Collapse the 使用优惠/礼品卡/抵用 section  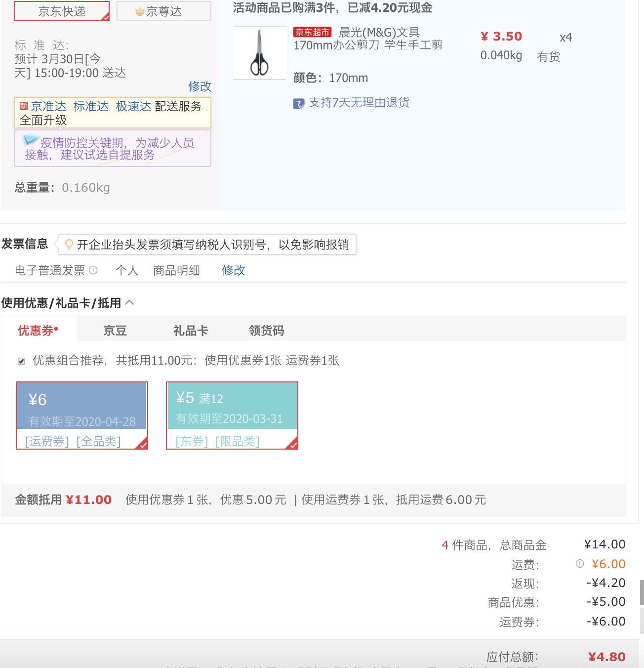[129, 302]
